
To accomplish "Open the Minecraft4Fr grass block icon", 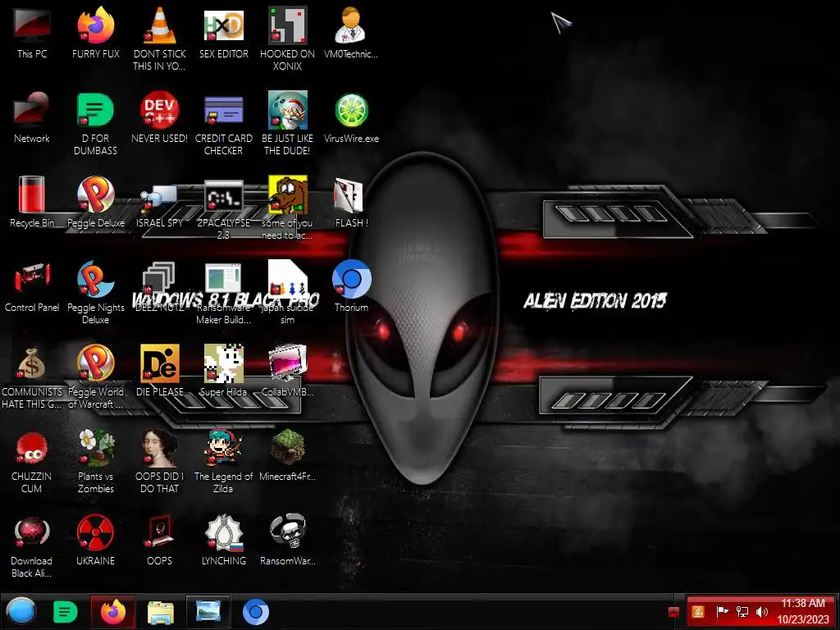I will [288, 455].
